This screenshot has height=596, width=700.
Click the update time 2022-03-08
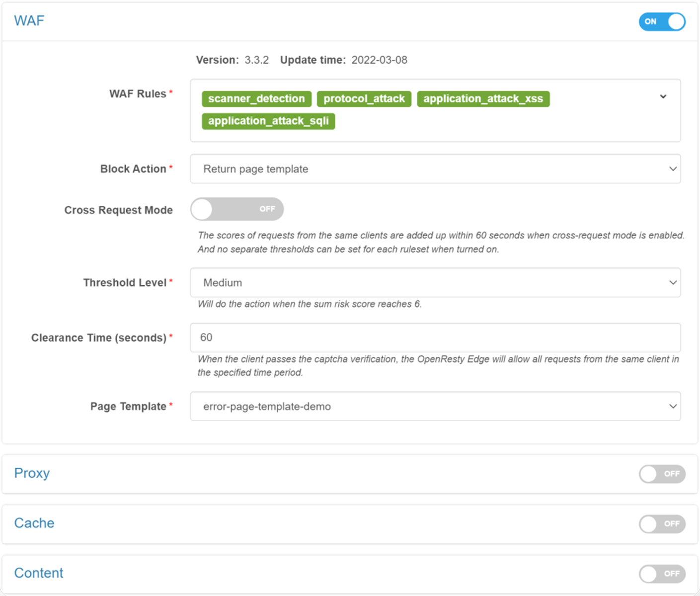click(x=379, y=60)
